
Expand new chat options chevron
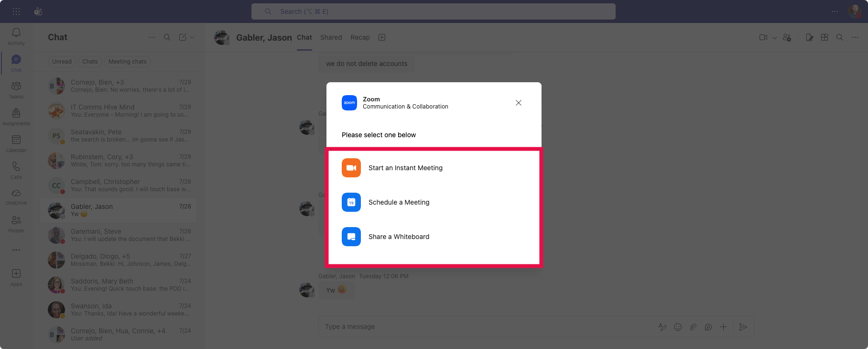point(192,37)
